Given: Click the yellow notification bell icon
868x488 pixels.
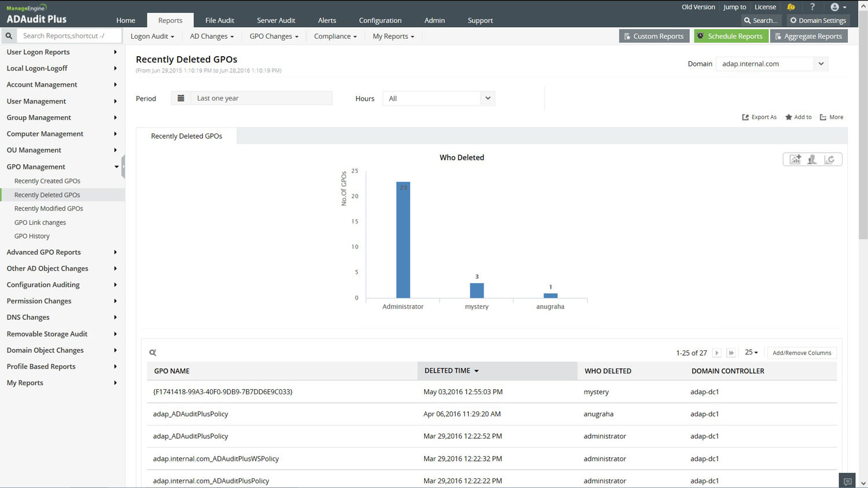Looking at the screenshot, I should pos(790,7).
